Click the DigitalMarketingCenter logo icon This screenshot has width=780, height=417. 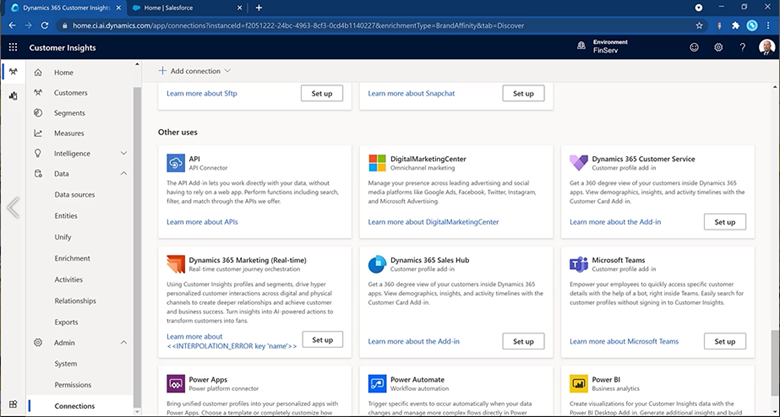pos(377,163)
